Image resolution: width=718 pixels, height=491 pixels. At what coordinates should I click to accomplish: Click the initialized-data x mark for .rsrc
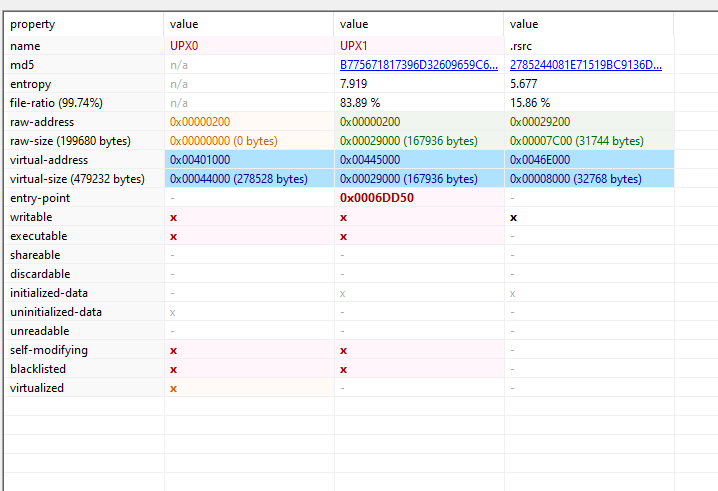pyautogui.click(x=514, y=293)
